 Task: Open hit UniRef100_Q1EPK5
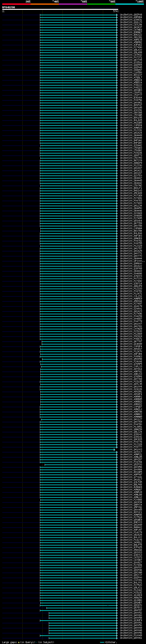[131, 65]
